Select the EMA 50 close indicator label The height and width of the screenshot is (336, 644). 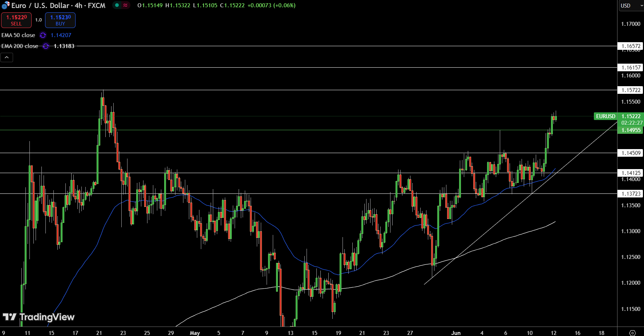pos(18,35)
